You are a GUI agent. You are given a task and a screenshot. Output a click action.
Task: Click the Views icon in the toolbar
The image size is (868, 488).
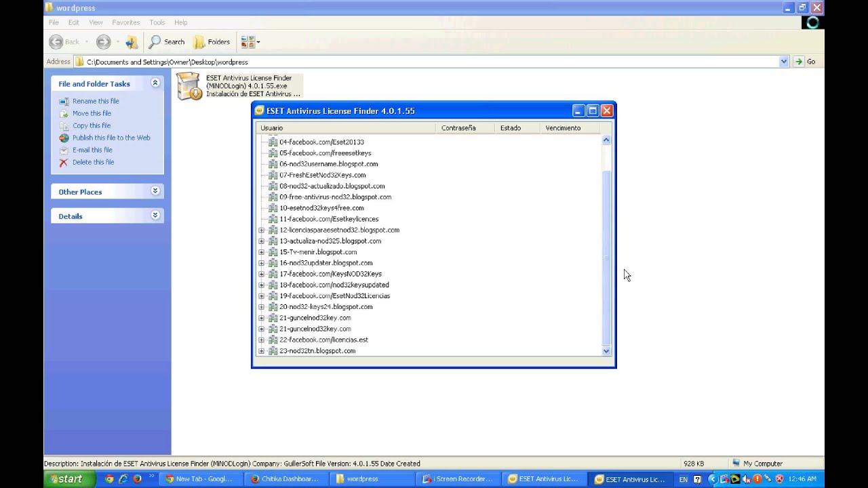pos(247,42)
